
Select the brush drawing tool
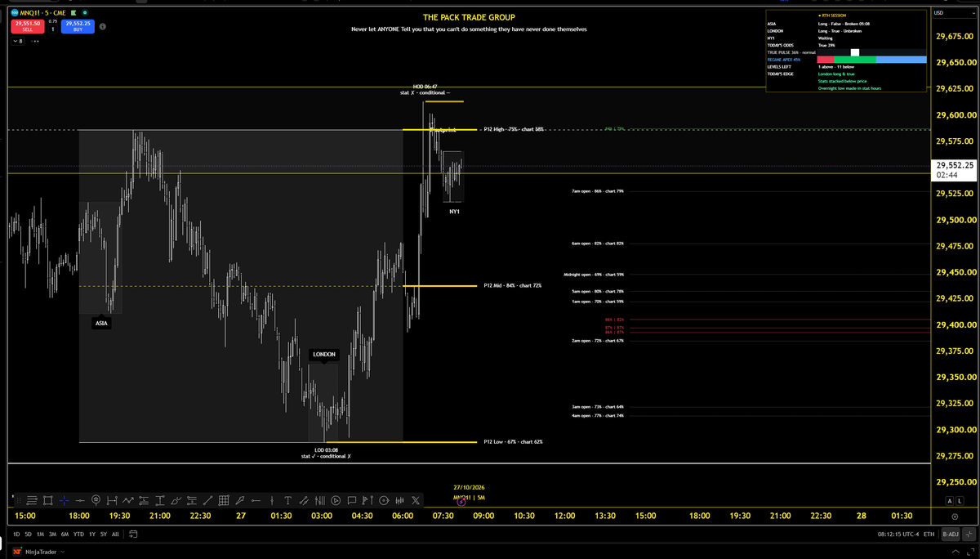(176, 500)
